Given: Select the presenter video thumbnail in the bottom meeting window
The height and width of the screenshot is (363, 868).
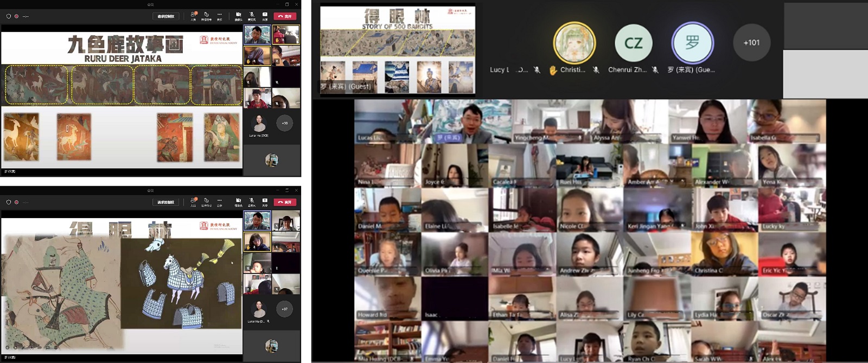Looking at the screenshot, I should 257,221.
